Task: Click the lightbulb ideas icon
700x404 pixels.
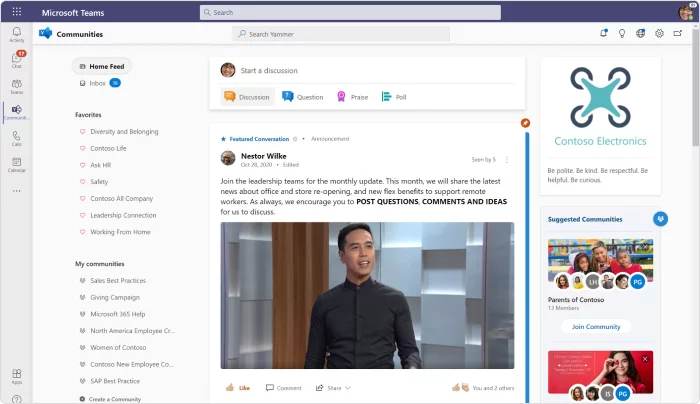Action: pyautogui.click(x=622, y=33)
